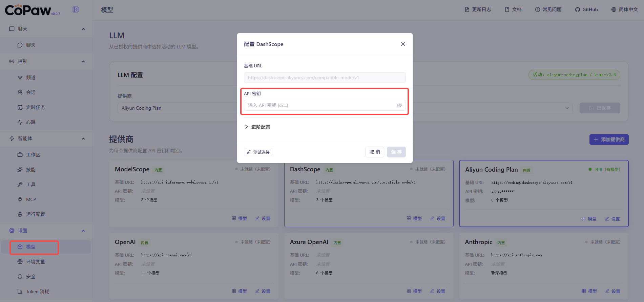The height and width of the screenshot is (302, 644).
Task: Open 设置 on the DashScope card
Action: pyautogui.click(x=438, y=218)
